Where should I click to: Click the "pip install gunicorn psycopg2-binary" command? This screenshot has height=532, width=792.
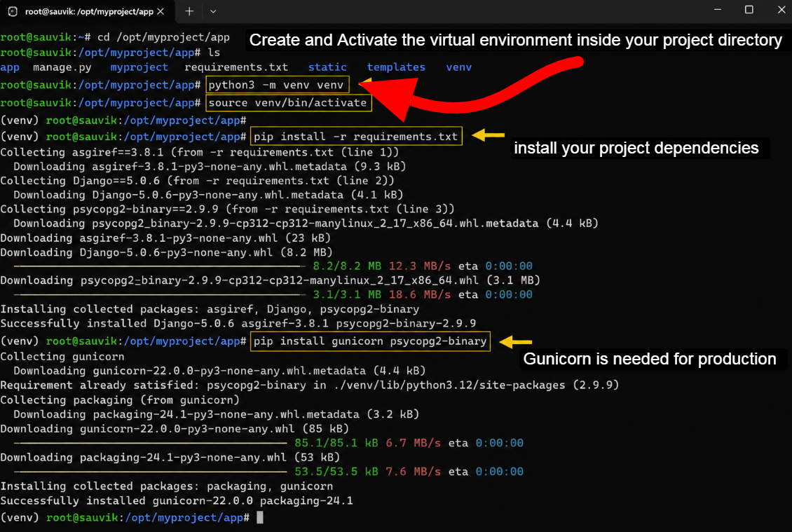pyautogui.click(x=370, y=341)
